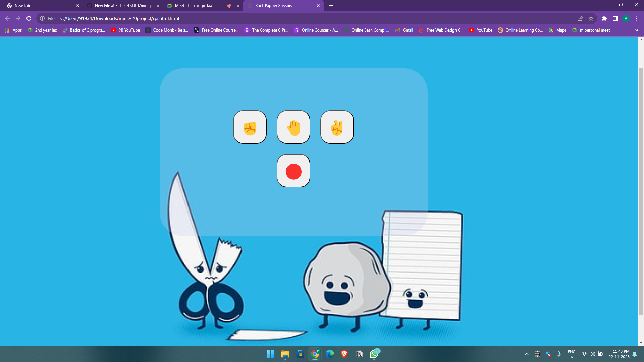Click the page vertical scrollbar
The width and height of the screenshot is (644, 362).
pyautogui.click(x=641, y=191)
